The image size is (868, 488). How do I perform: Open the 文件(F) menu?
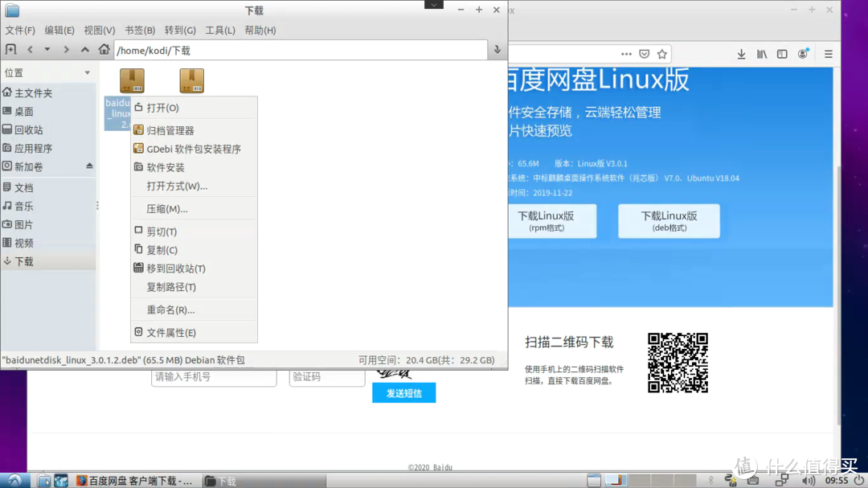click(x=20, y=31)
